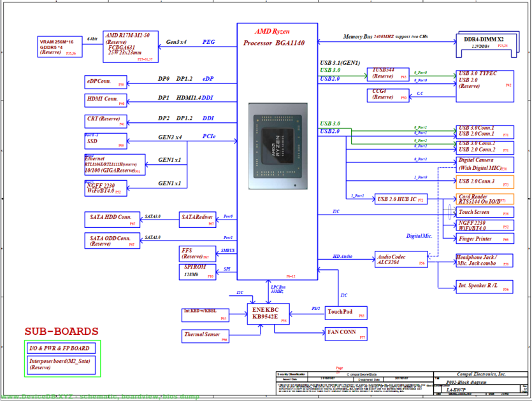The height and width of the screenshot is (401, 532).
Task: Click the CRT (Reserve) block
Action: (106, 122)
